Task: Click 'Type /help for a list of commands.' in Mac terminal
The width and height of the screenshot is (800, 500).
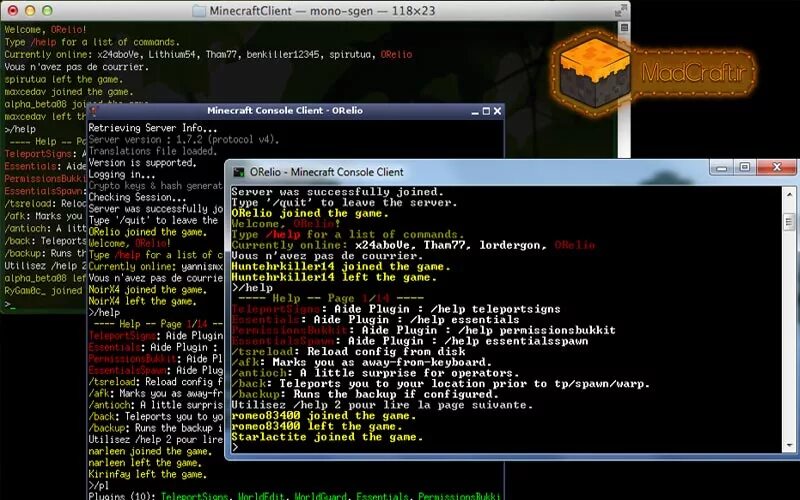Action: [92, 42]
